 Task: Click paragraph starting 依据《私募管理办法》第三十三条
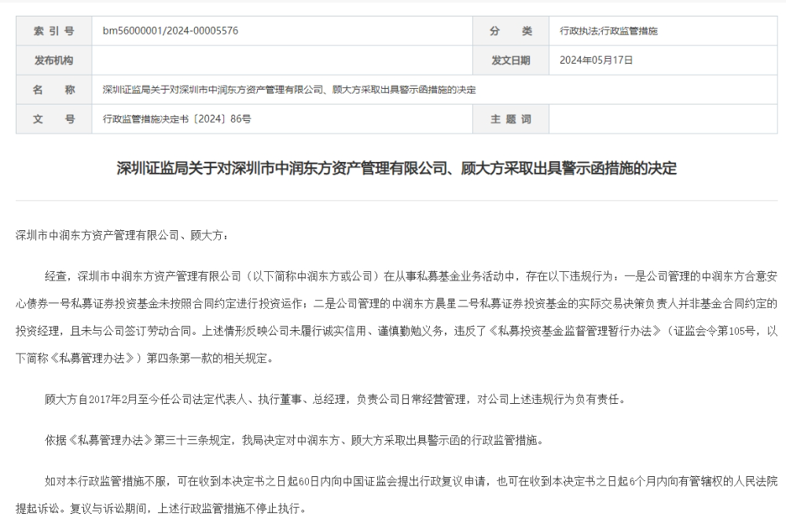coord(294,440)
